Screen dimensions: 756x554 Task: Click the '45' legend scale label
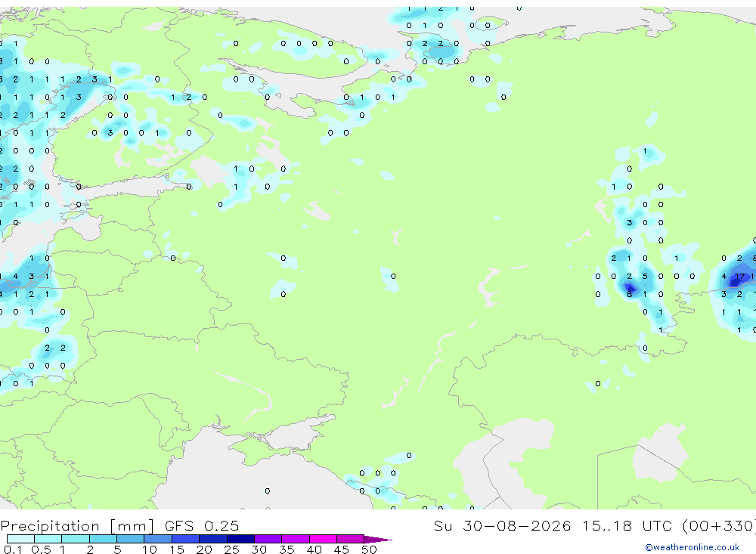(342, 549)
